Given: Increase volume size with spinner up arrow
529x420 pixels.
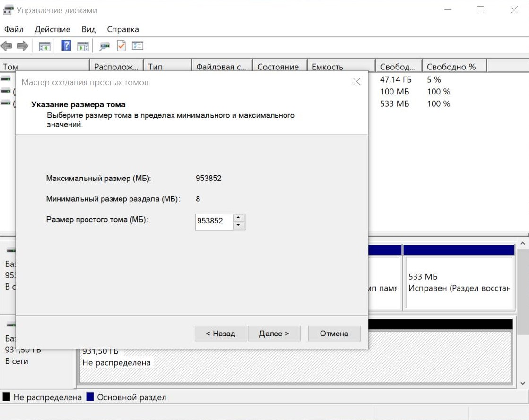Looking at the screenshot, I should (239, 218).
